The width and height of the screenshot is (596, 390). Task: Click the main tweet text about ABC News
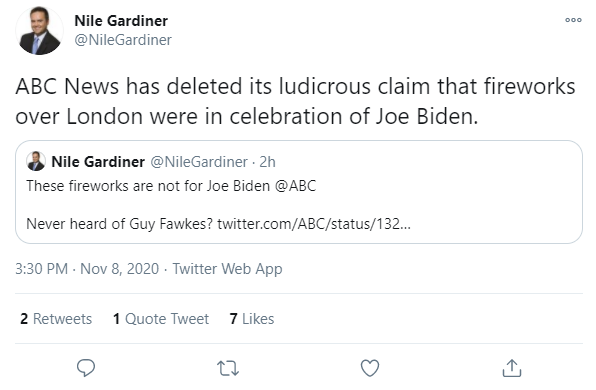pos(295,101)
